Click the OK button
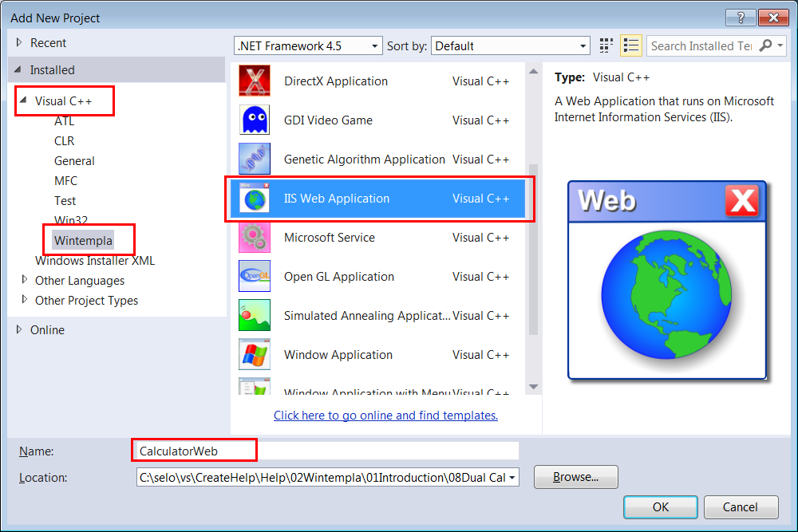The image size is (798, 532). pyautogui.click(x=661, y=507)
